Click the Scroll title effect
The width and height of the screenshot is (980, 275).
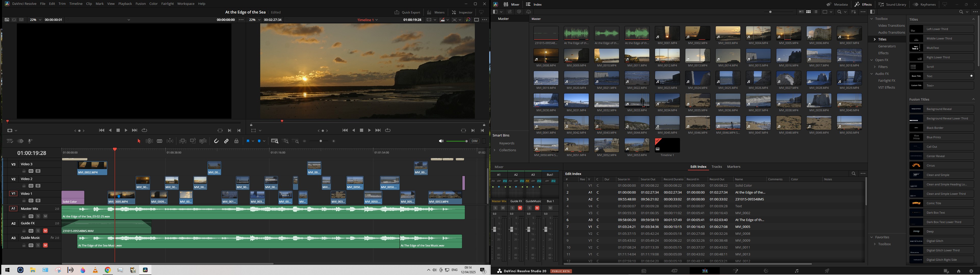coord(942,67)
